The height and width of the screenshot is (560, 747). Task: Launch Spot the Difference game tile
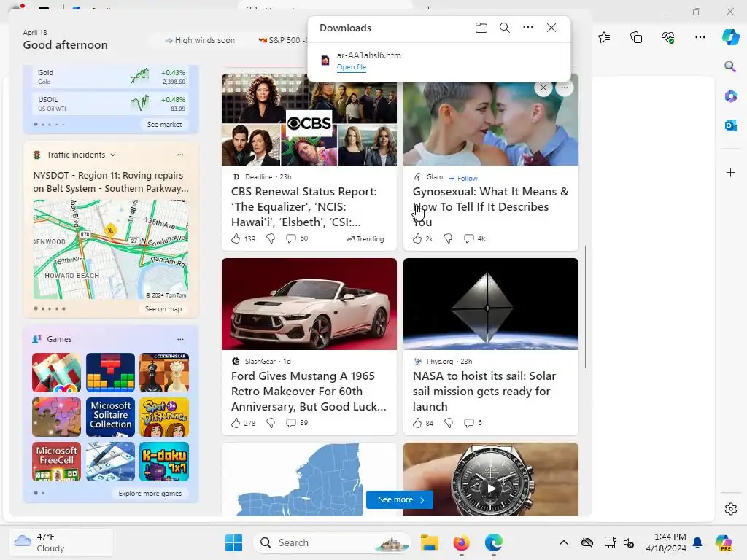pyautogui.click(x=164, y=417)
